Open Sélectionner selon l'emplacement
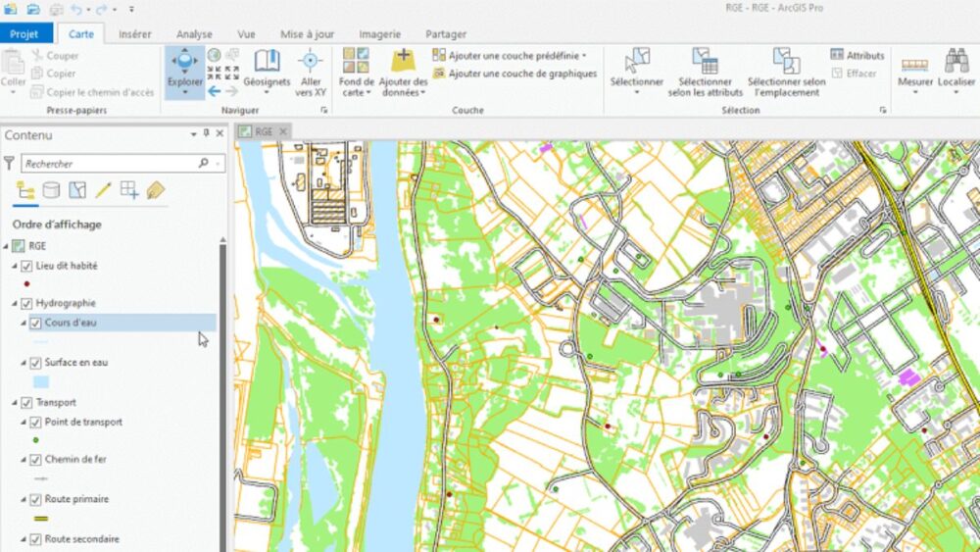Screen dimensions: 980x552 click(x=786, y=72)
